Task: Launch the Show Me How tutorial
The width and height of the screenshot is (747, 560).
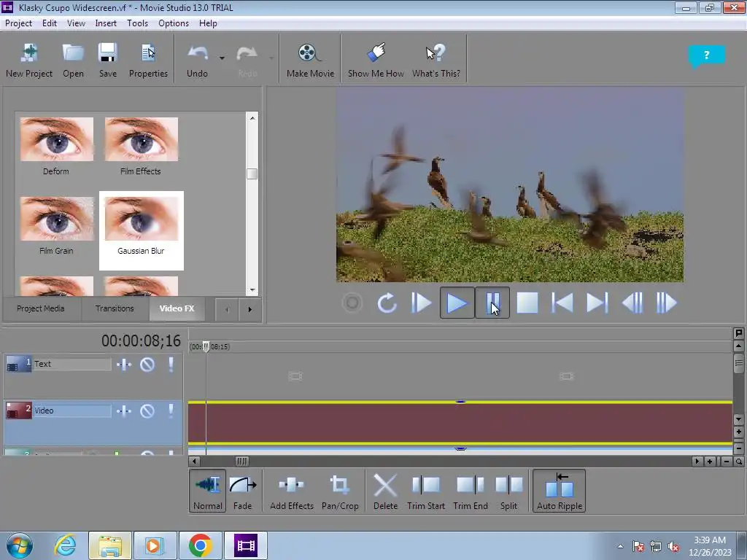Action: [x=376, y=60]
